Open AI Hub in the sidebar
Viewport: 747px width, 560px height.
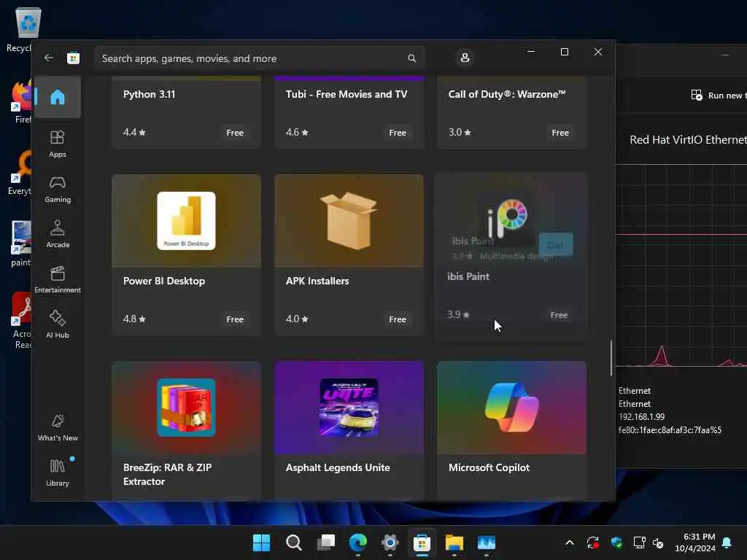58,324
